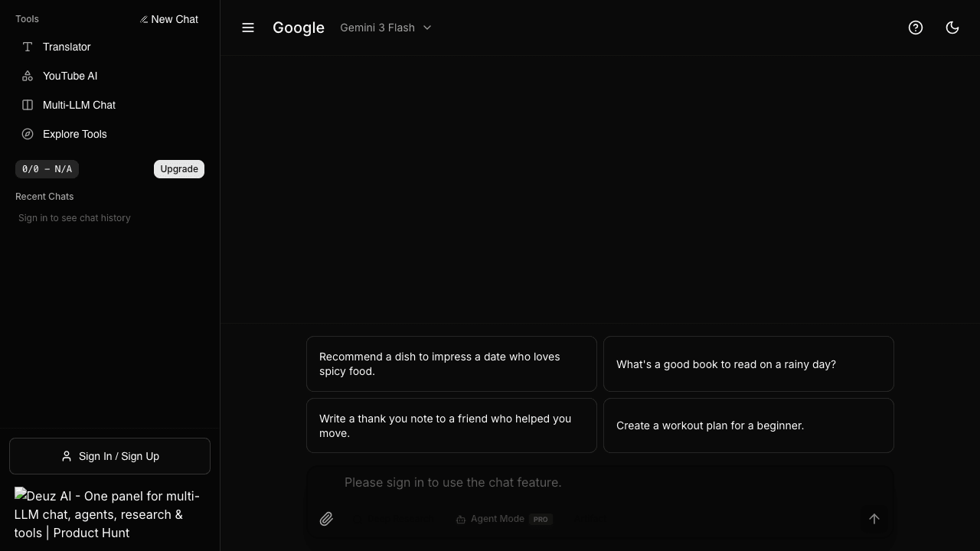Open Sign In / Sign Up

109,456
